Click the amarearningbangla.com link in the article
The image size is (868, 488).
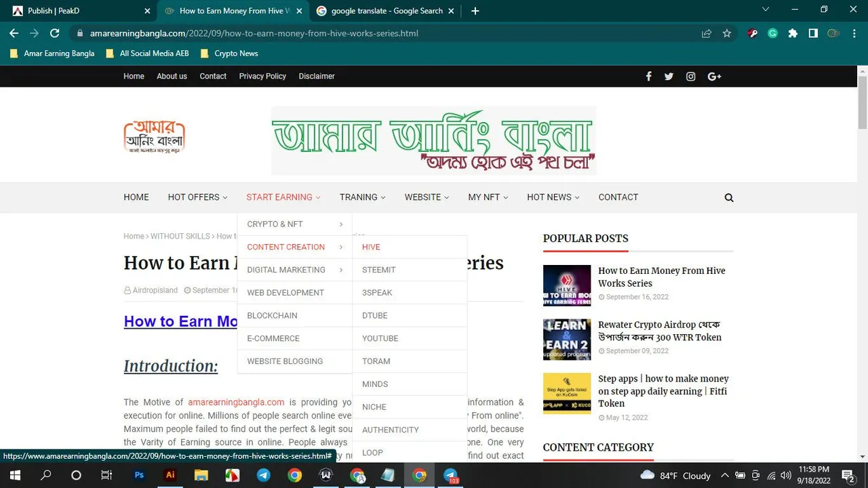[236, 403]
